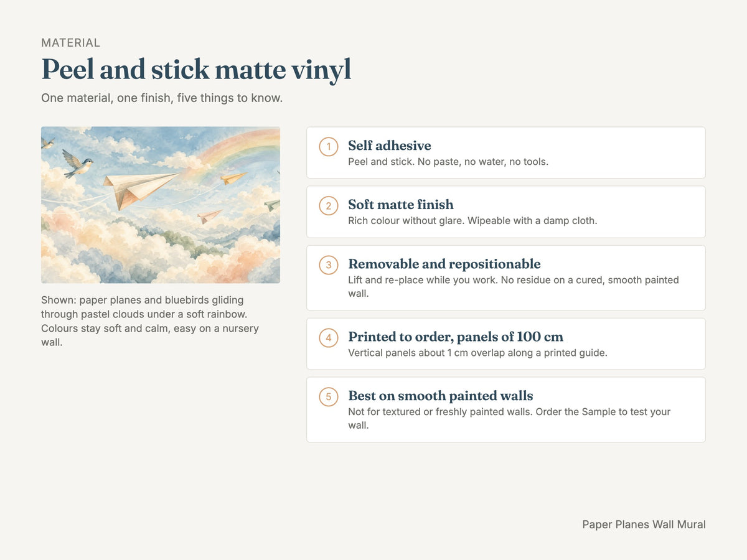Viewport: 747px width, 560px height.
Task: Select the Soft matte finish heading
Action: (x=401, y=205)
